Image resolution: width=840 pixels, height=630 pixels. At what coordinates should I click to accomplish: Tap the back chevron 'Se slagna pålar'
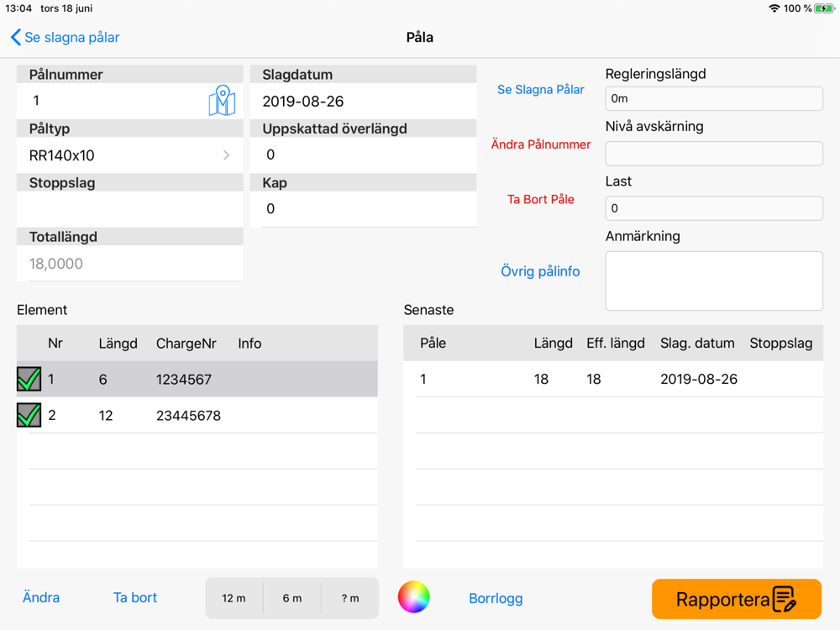coord(65,38)
